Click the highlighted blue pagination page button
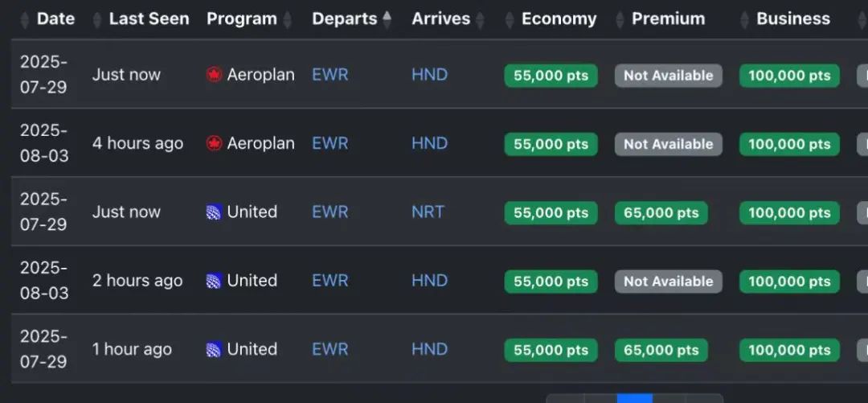Screen dimensions: 868x403 (x=634, y=398)
